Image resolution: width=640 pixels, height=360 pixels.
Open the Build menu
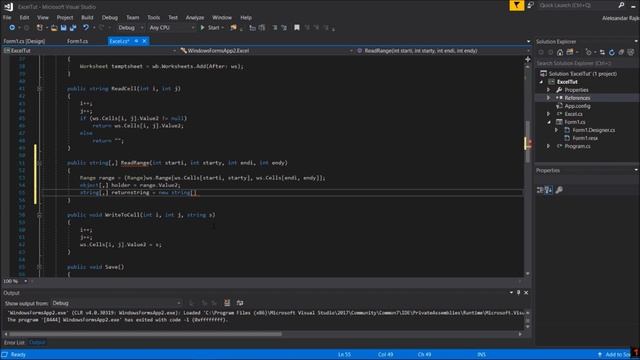pos(87,18)
